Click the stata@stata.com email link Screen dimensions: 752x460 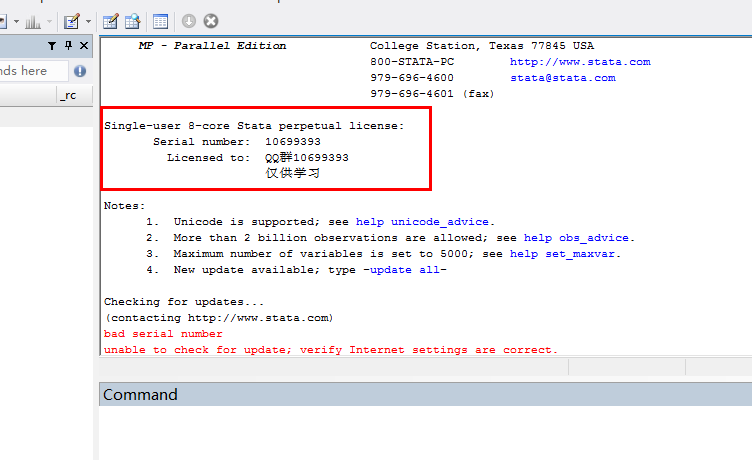563,78
